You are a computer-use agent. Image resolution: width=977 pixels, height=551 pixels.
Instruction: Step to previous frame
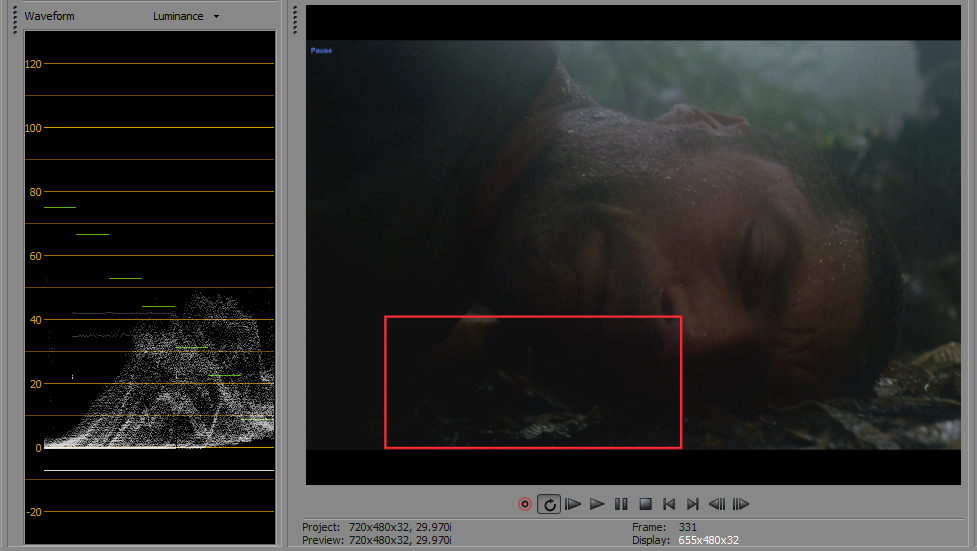[717, 504]
